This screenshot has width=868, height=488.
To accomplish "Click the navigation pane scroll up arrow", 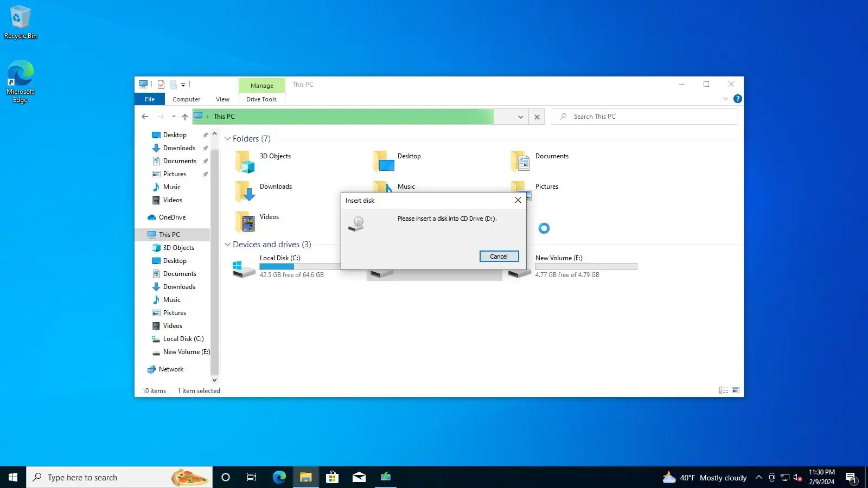I will (214, 134).
